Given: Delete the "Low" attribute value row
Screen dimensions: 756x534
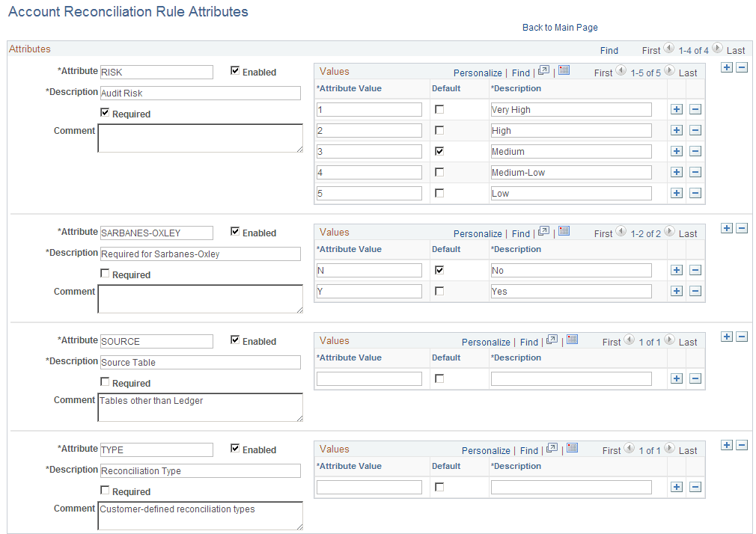Looking at the screenshot, I should click(695, 193).
